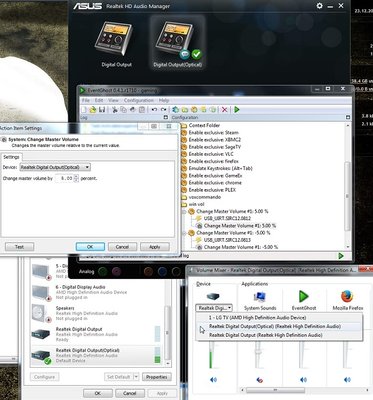This screenshot has width=373, height=400.
Task: Click Redo icon in EventGhost toolbar
Action: (164, 110)
